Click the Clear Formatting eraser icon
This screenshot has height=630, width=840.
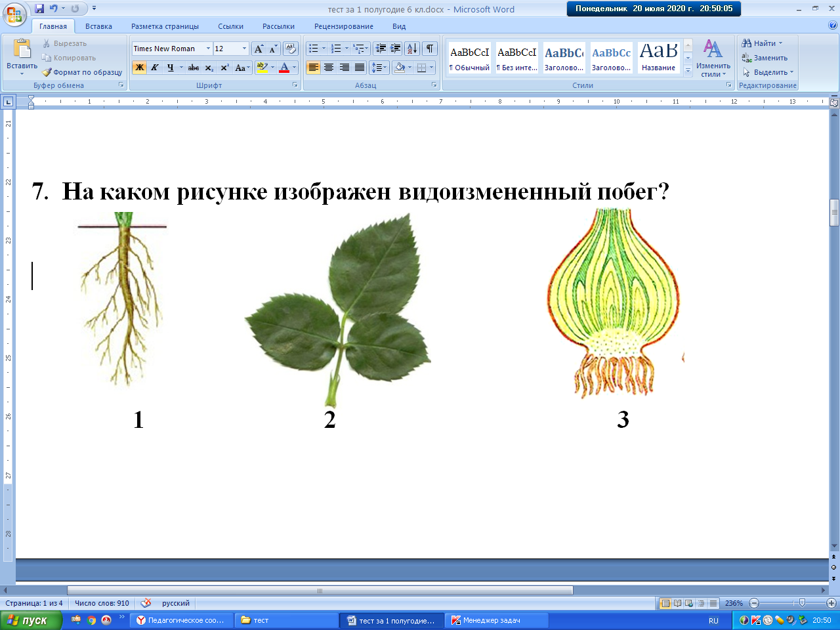coord(291,49)
